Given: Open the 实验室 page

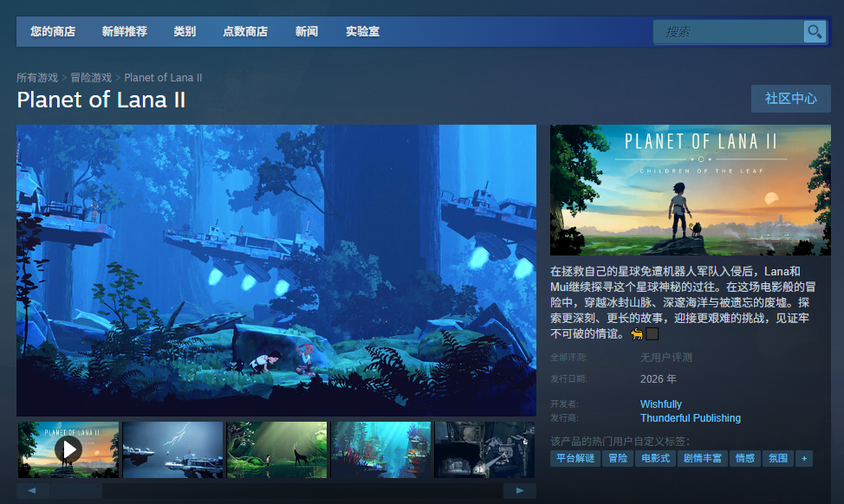Looking at the screenshot, I should [363, 32].
